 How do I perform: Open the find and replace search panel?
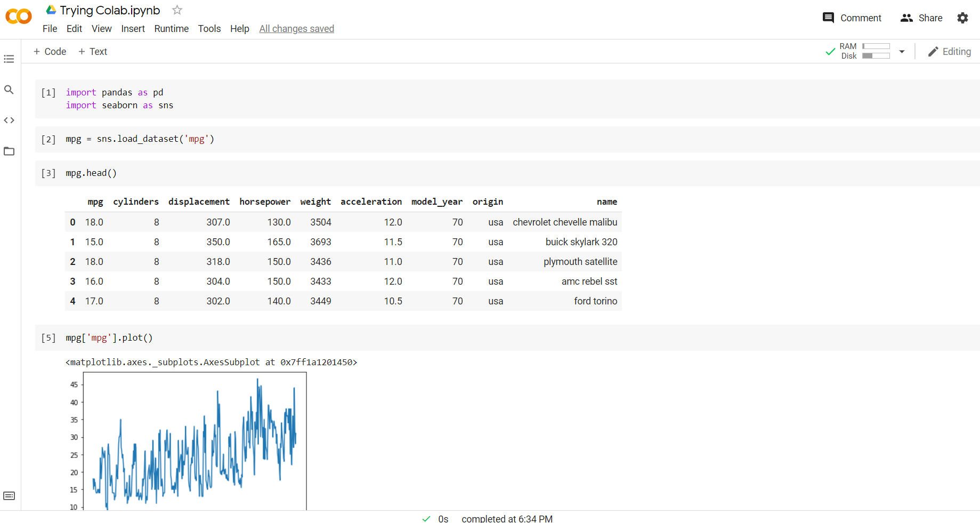coord(9,90)
